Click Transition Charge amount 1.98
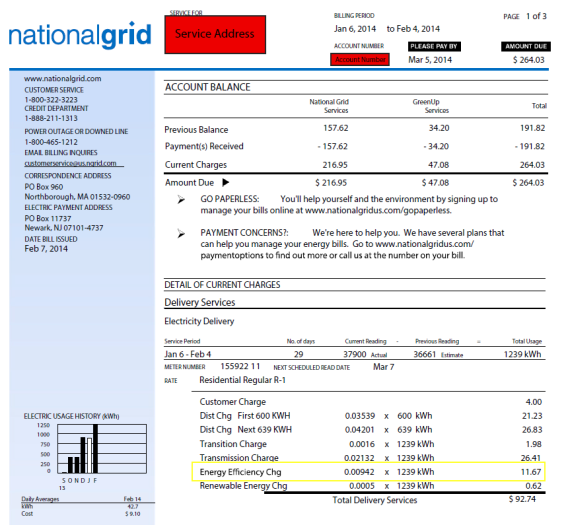Image resolution: width=566 pixels, height=525 pixels. click(534, 444)
